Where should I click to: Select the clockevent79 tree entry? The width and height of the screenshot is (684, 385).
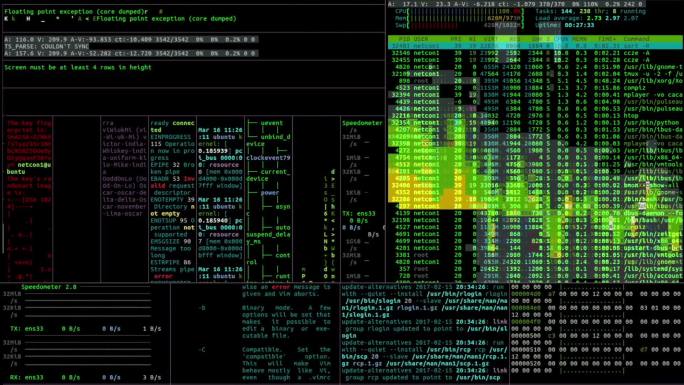(x=268, y=158)
